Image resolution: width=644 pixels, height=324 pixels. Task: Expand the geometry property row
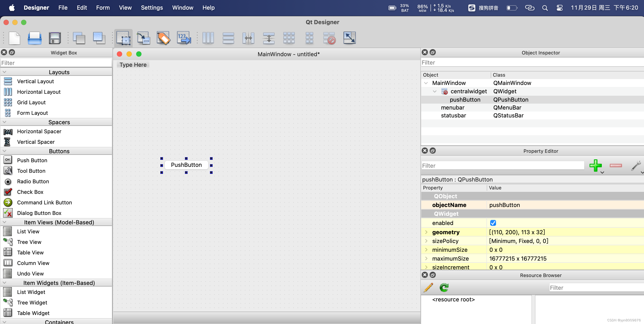tap(426, 232)
